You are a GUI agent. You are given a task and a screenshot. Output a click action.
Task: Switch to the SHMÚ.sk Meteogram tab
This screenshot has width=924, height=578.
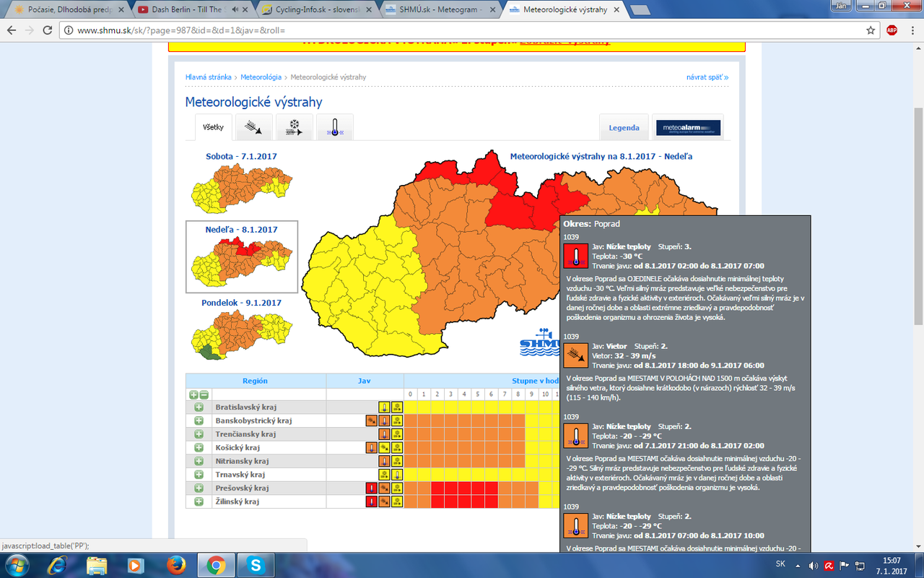point(440,10)
